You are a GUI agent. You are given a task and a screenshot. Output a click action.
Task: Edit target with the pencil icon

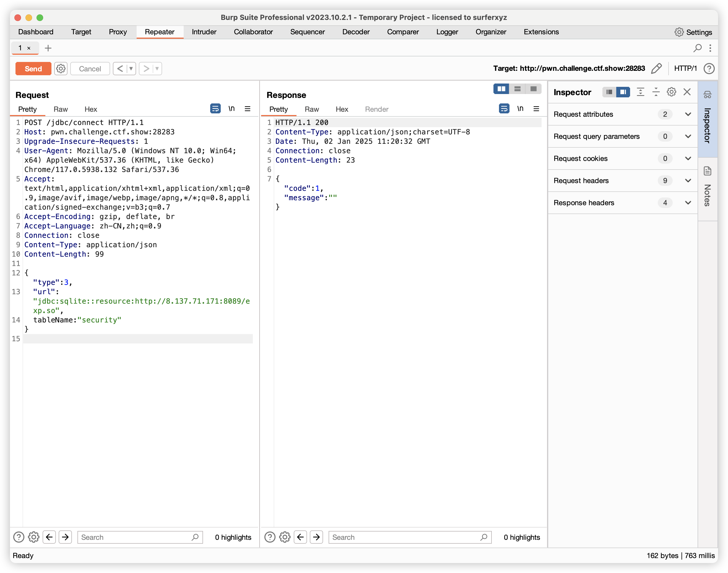tap(656, 68)
